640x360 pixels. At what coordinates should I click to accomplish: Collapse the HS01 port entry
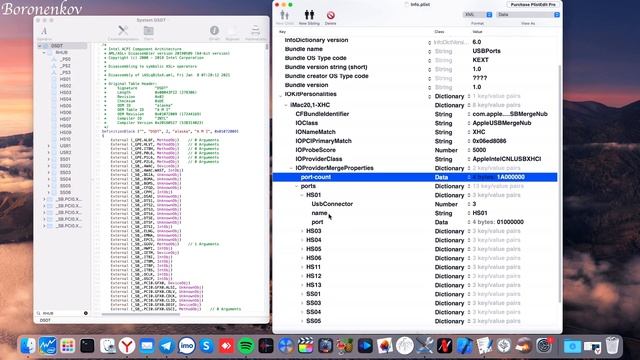point(302,195)
